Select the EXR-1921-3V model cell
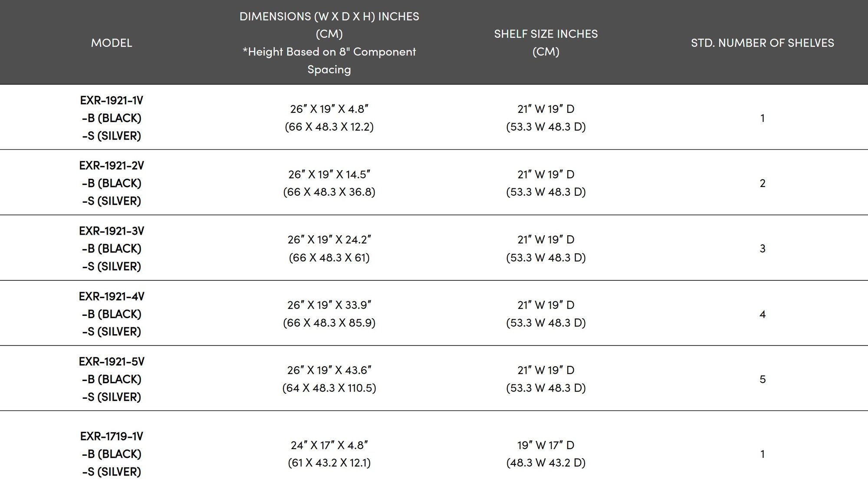868x493 pixels. 112,248
